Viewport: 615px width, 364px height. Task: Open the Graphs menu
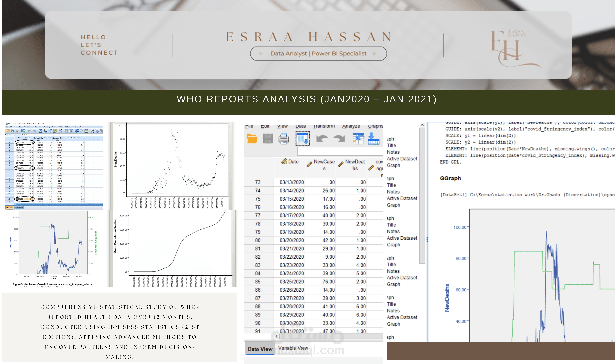point(54,127)
